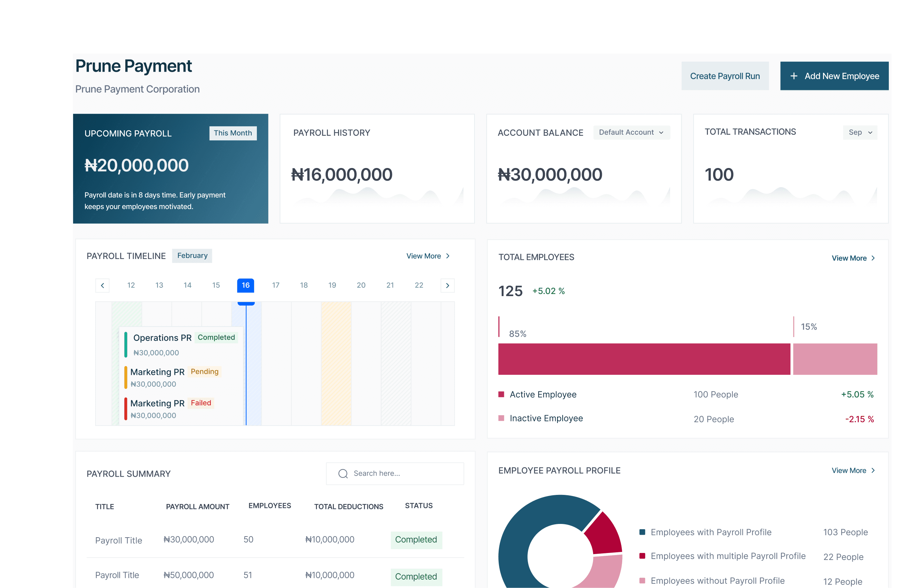Screen dimensions: 921x588
Task: Click the Create Payroll Run button
Action: point(725,76)
